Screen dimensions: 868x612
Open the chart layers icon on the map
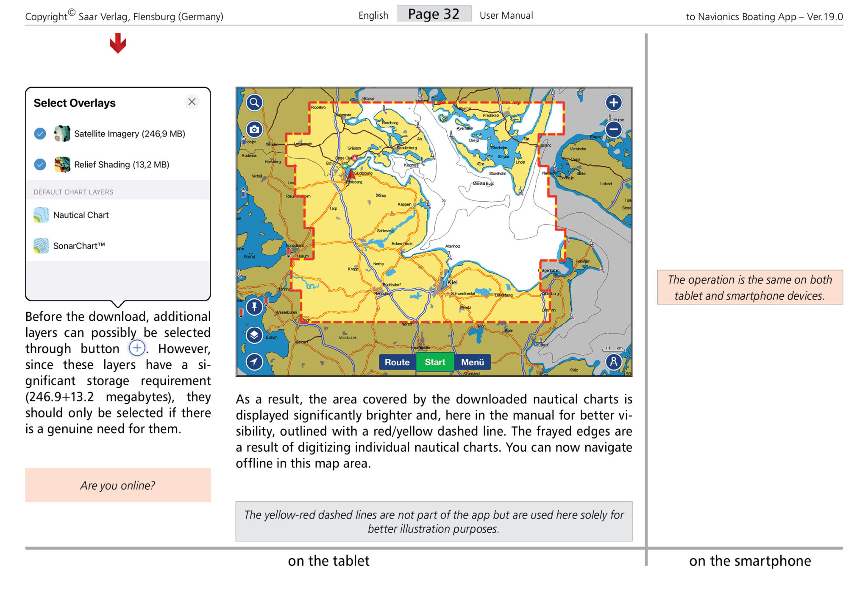[x=254, y=334]
